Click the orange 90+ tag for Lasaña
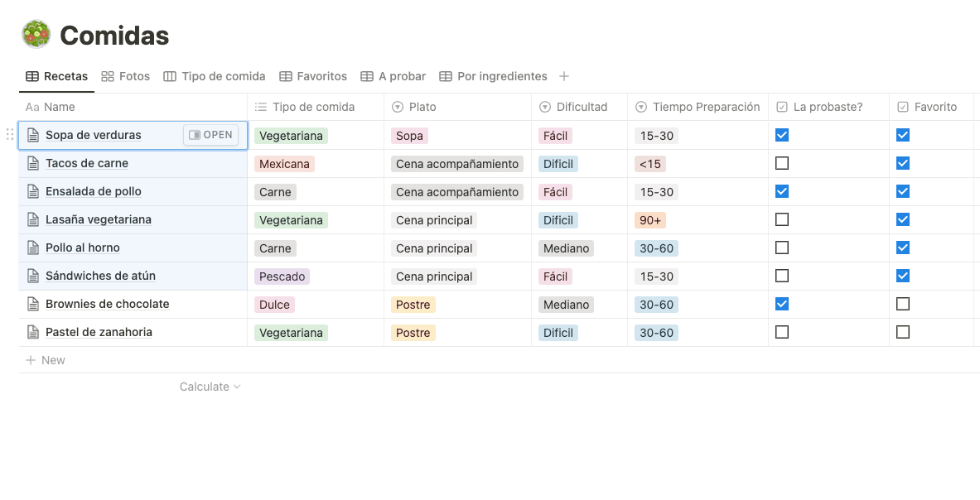The image size is (980, 500). coord(651,220)
